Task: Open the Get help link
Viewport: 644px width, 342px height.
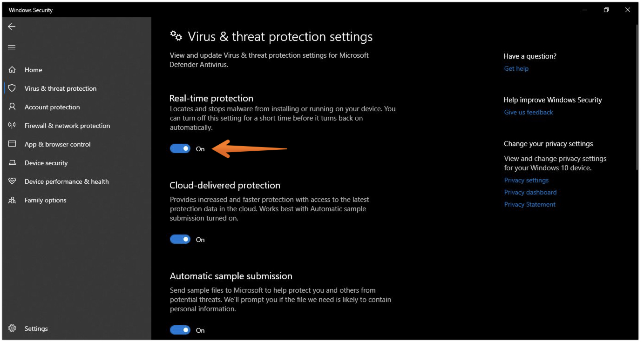Action: (x=516, y=68)
